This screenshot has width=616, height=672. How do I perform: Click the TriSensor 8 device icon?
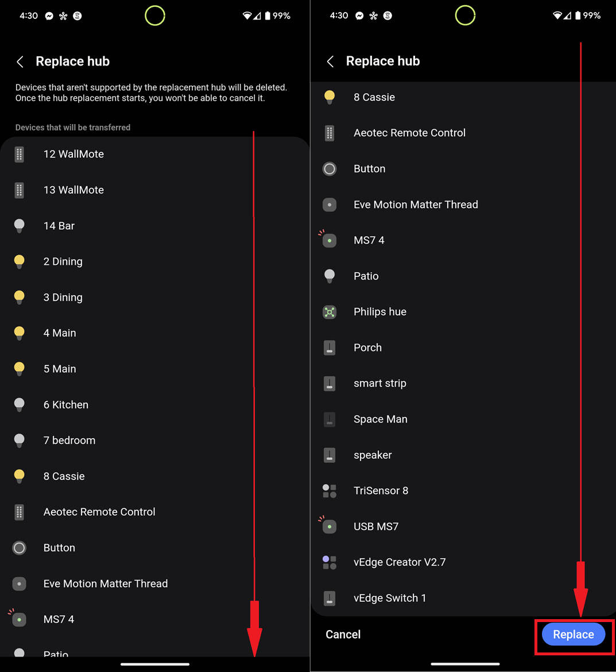pyautogui.click(x=330, y=491)
